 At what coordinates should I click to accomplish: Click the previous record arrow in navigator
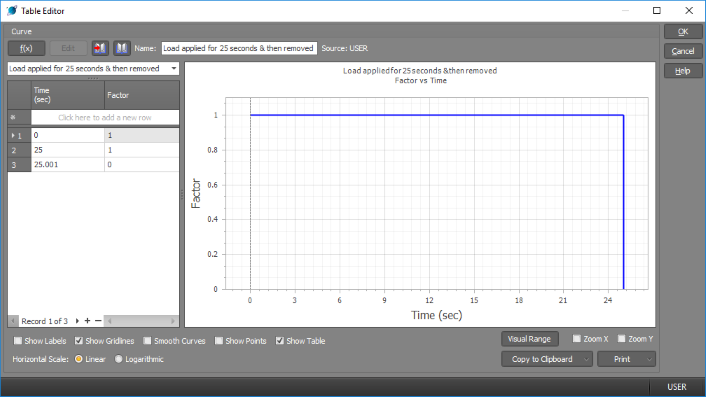(13, 321)
